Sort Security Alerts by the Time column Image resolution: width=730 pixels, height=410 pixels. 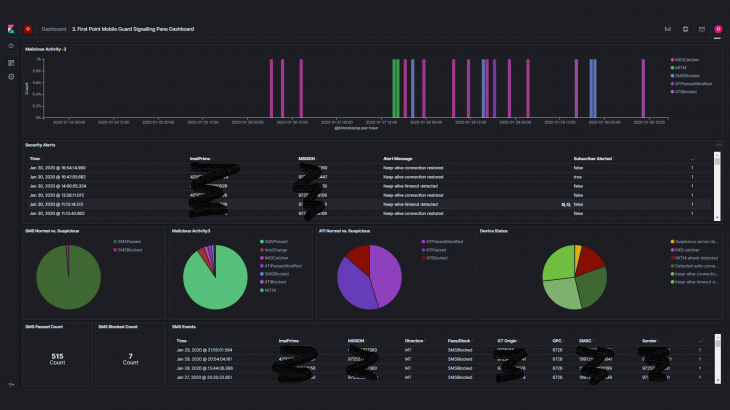click(x=35, y=158)
